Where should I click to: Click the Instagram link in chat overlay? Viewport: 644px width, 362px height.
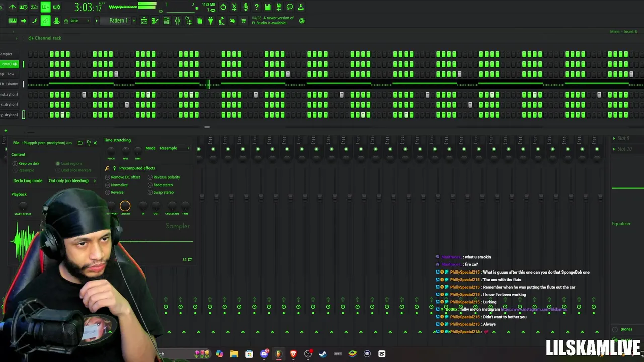tap(534, 309)
